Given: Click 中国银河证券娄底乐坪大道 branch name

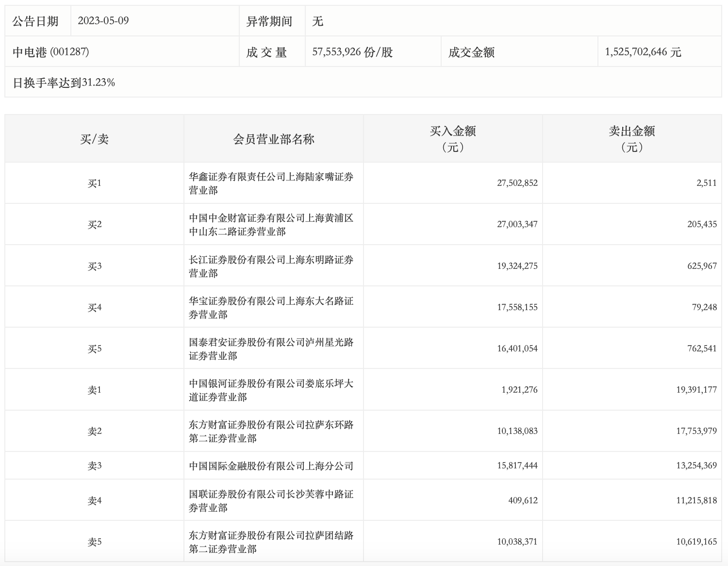Looking at the screenshot, I should coord(271,390).
